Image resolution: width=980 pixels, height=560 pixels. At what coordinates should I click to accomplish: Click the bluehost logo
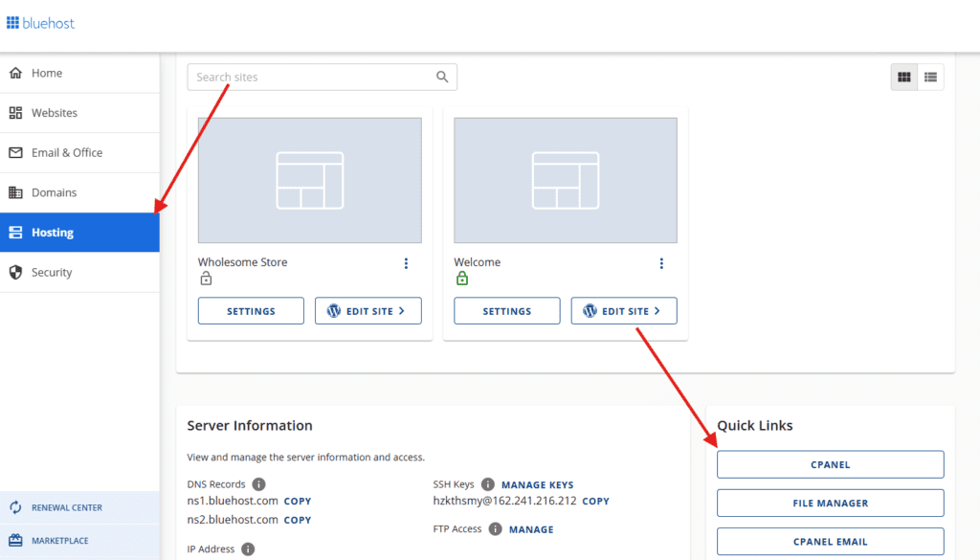point(40,23)
